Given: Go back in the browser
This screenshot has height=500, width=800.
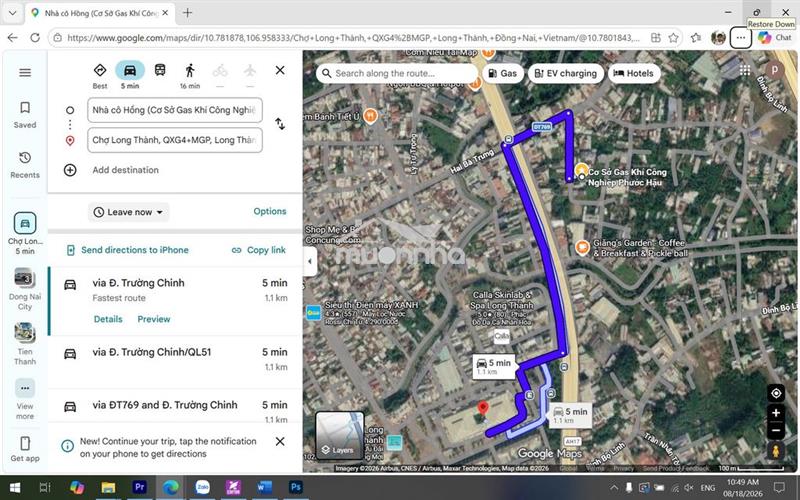Looking at the screenshot, I should [13, 38].
